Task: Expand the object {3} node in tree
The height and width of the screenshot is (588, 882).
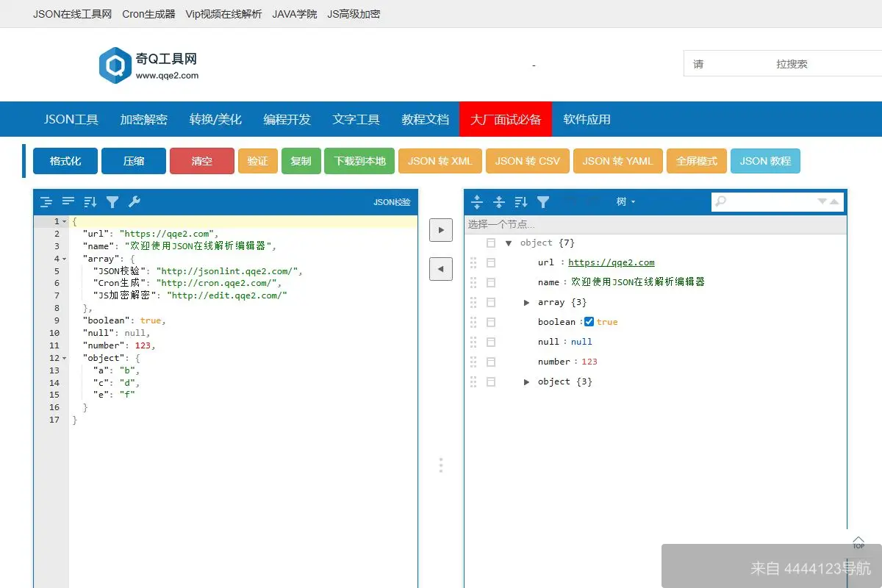Action: coord(526,381)
